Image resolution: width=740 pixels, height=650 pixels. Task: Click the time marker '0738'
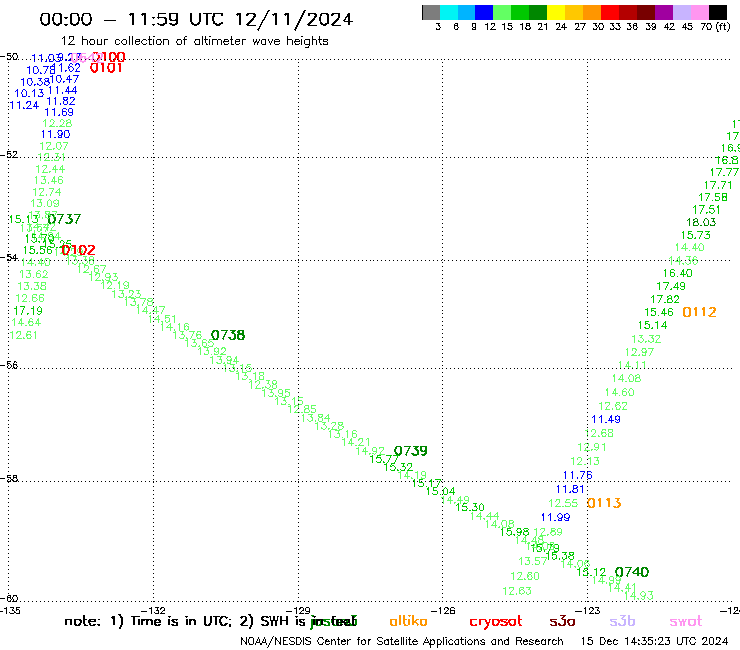coord(228,335)
